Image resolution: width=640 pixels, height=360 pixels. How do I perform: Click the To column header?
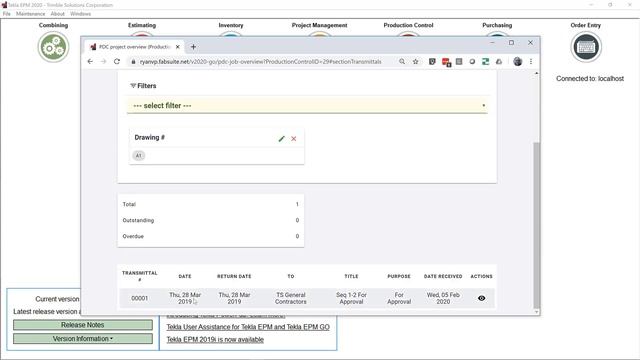pos(291,276)
